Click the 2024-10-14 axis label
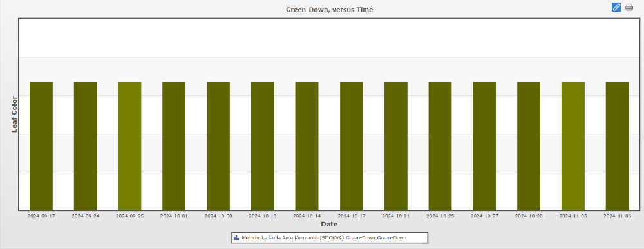This screenshot has width=644, height=249. (x=307, y=216)
